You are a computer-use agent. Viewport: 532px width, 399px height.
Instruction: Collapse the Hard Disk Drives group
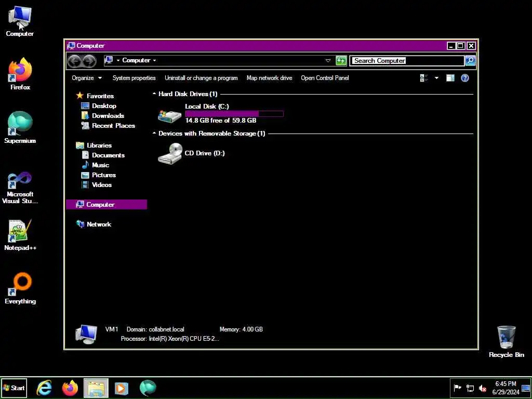[x=154, y=94]
